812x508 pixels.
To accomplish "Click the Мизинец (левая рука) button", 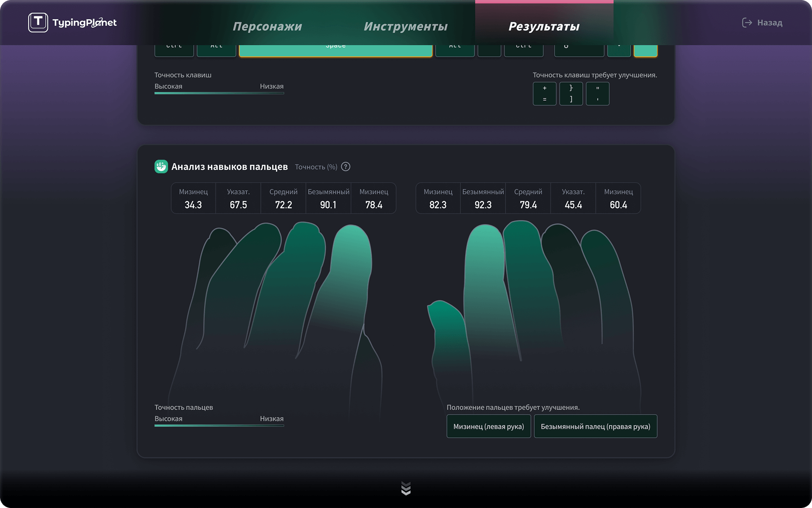I will click(489, 426).
